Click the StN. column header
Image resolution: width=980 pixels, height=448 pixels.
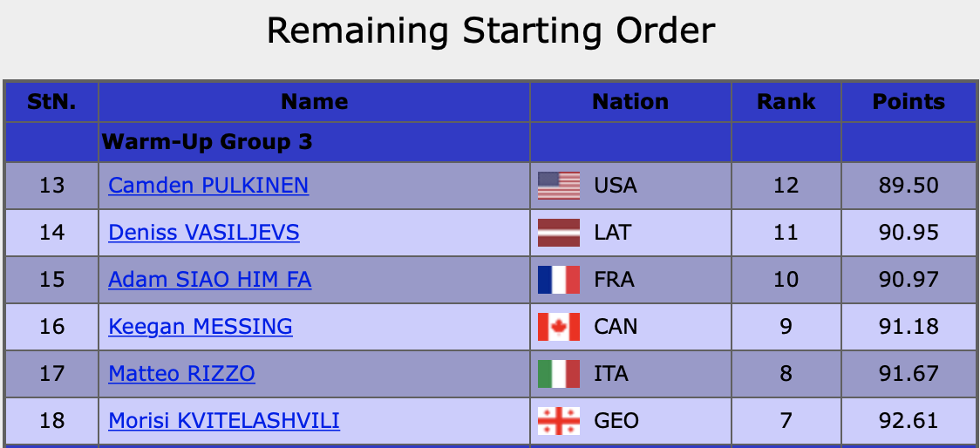tap(51, 102)
